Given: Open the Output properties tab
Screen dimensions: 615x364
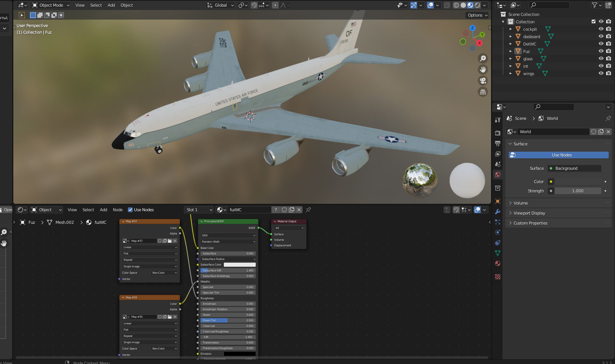Looking at the screenshot, I should pos(498,143).
